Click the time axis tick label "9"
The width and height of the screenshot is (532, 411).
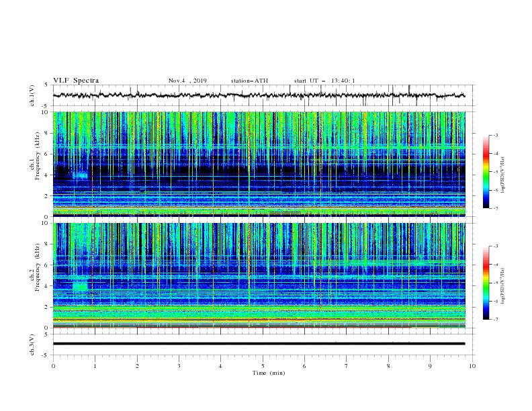(x=430, y=366)
